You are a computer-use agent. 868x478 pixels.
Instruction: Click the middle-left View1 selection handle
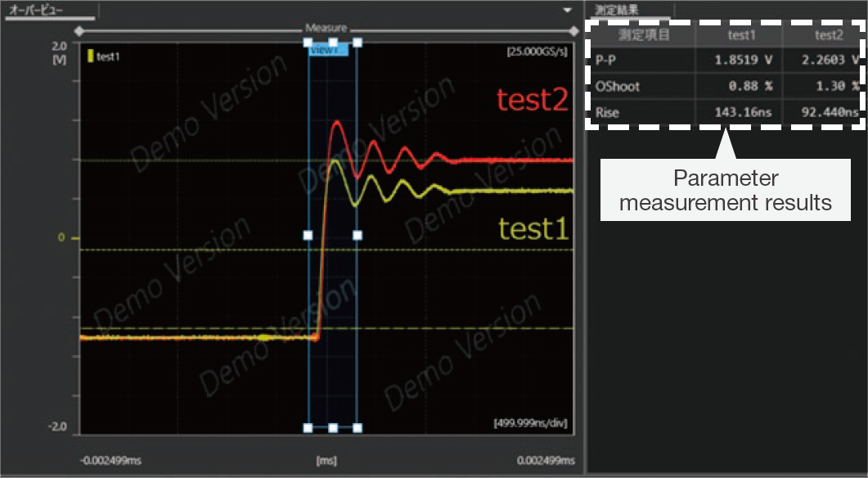pos(308,235)
